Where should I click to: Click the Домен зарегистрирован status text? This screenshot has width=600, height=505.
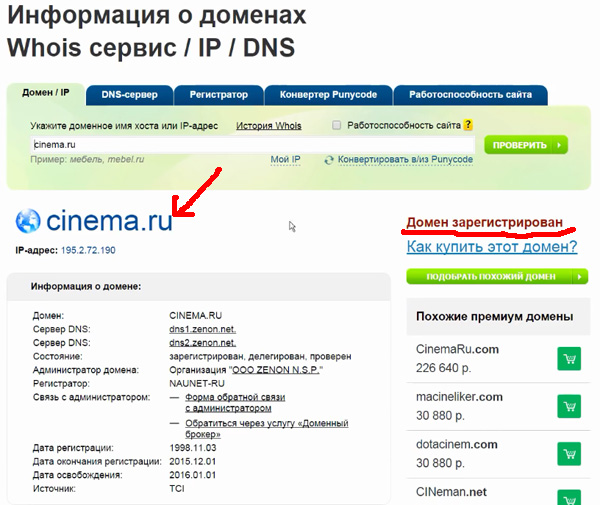point(484,222)
